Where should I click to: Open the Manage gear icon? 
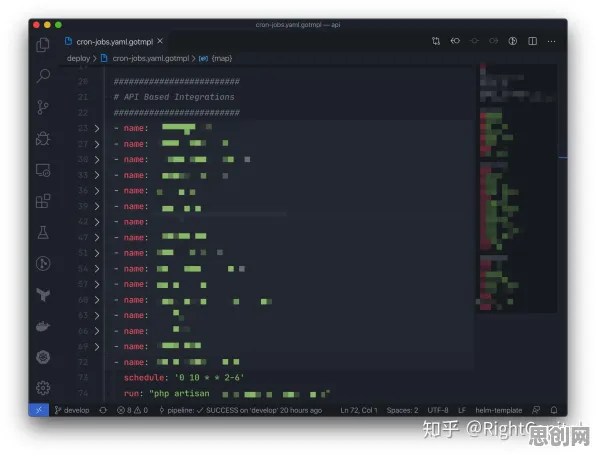[x=43, y=388]
